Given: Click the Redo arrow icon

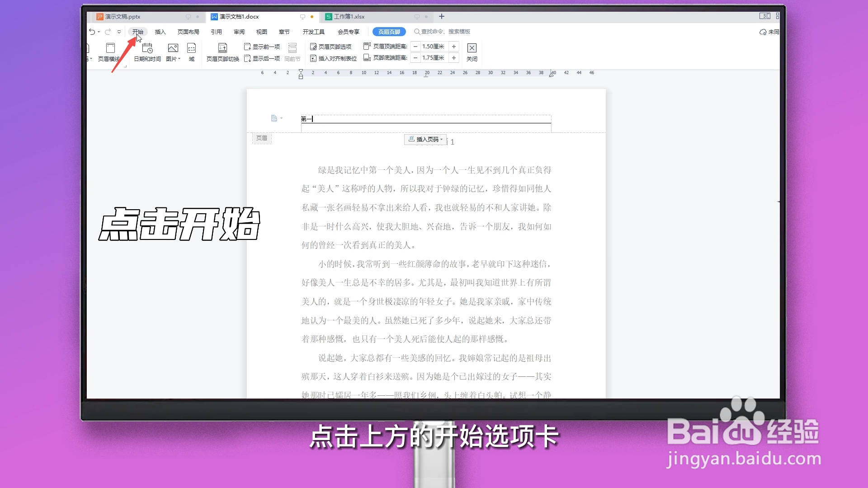Looking at the screenshot, I should click(107, 32).
